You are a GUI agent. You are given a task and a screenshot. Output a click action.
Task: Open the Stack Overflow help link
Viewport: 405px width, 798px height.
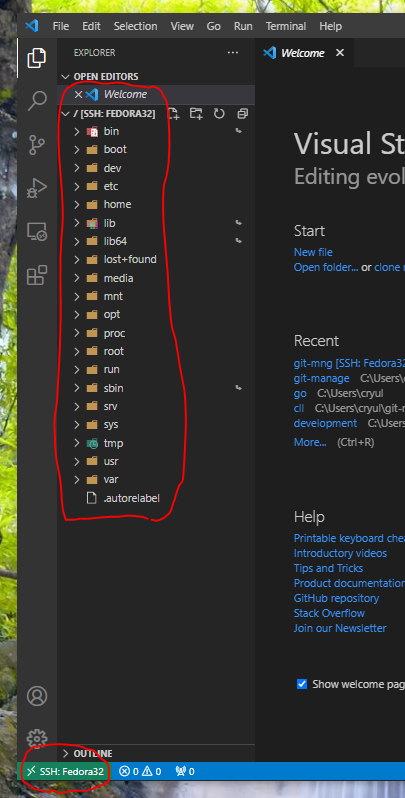[329, 613]
